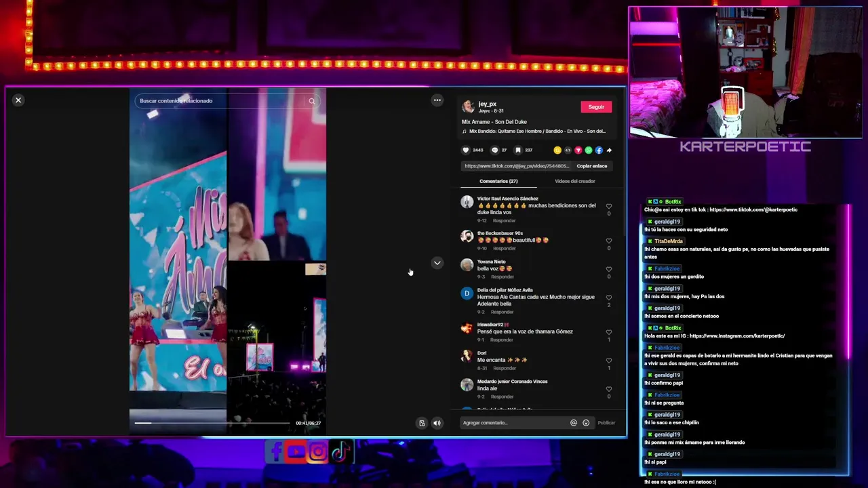This screenshot has height=488, width=868.
Task: Like Delia del pilar's comment
Action: click(x=608, y=298)
